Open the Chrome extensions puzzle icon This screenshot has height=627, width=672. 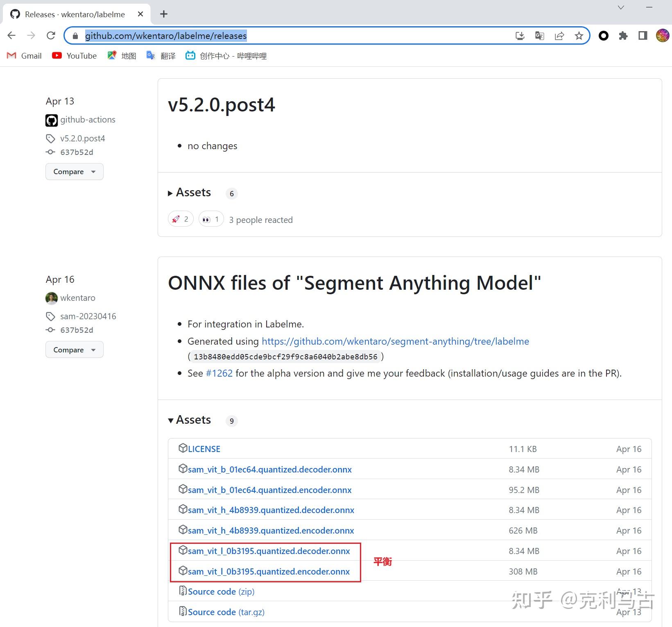pos(623,36)
